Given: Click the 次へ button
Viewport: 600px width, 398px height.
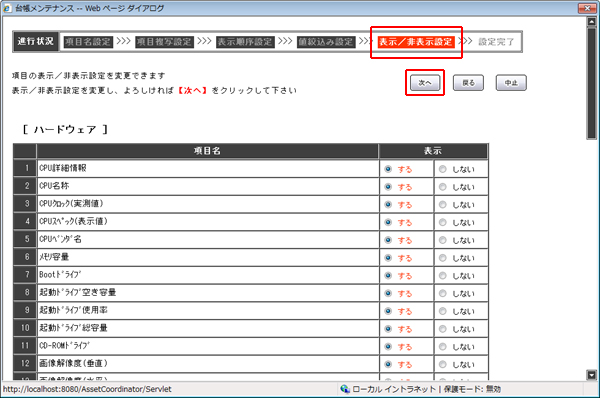Looking at the screenshot, I should (x=425, y=83).
